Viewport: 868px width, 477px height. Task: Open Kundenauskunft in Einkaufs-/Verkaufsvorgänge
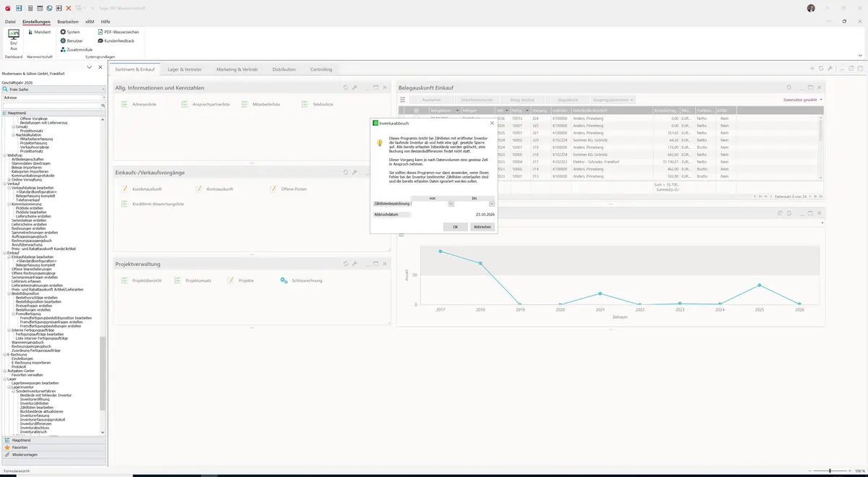pos(140,189)
